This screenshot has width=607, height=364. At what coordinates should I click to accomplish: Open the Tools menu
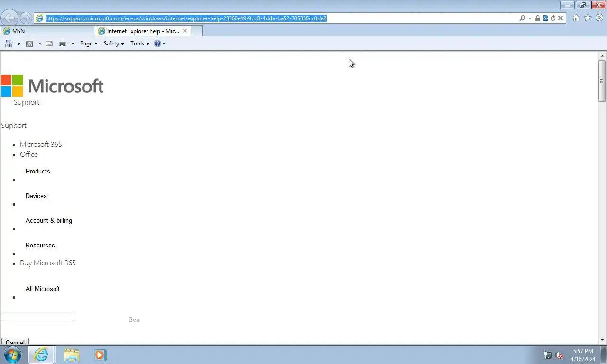140,44
